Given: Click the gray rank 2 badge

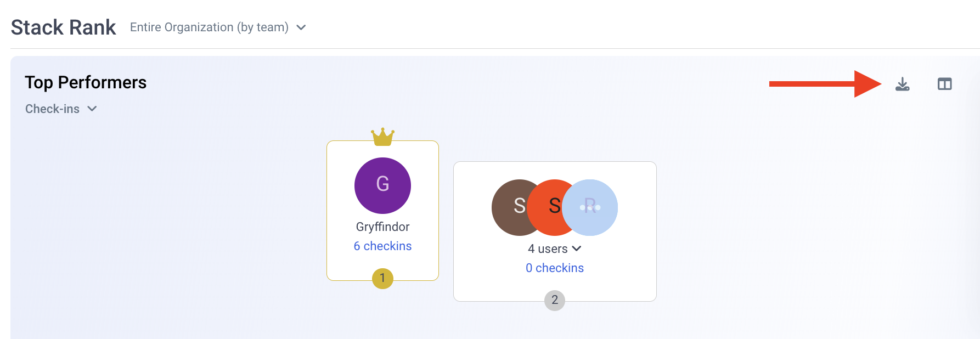Looking at the screenshot, I should point(555,300).
